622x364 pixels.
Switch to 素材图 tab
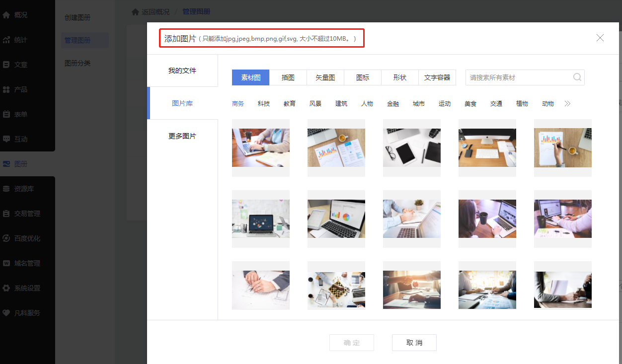click(x=251, y=77)
